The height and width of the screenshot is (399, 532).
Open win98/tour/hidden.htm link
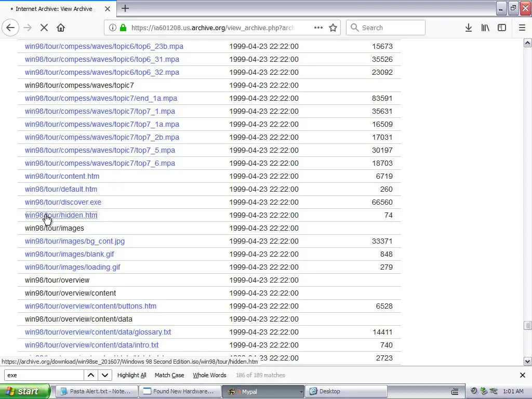(x=61, y=215)
